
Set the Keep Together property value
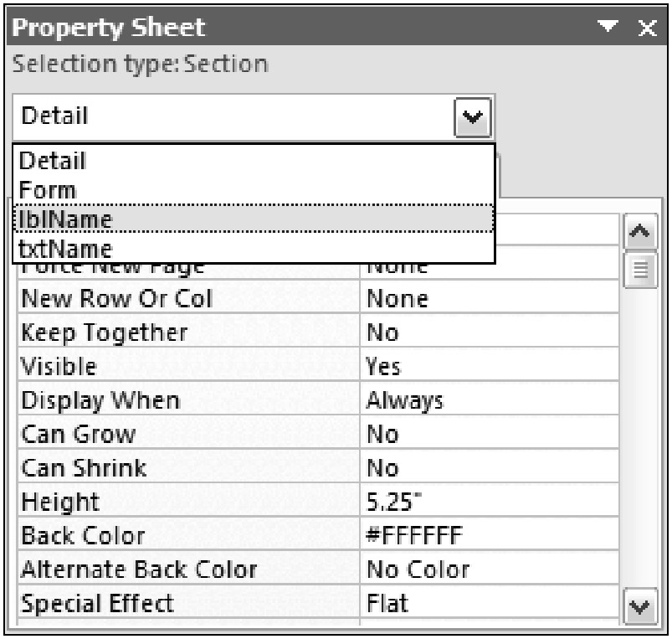[489, 332]
